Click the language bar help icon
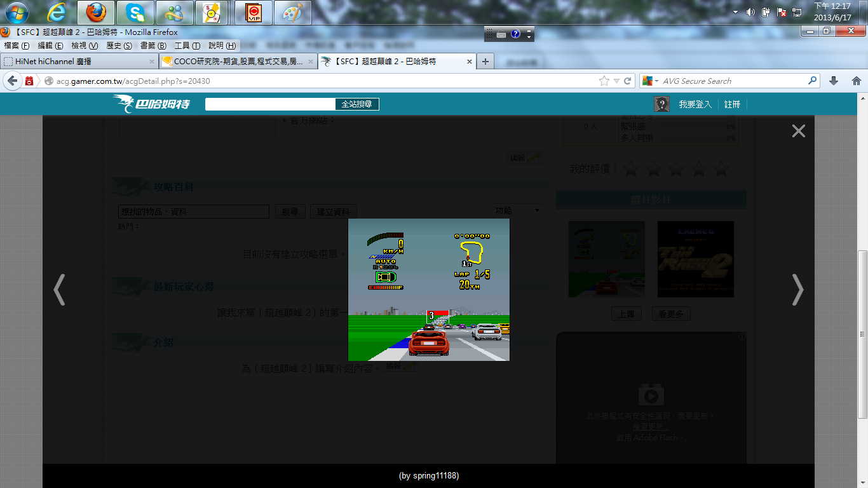868x488 pixels. (515, 34)
